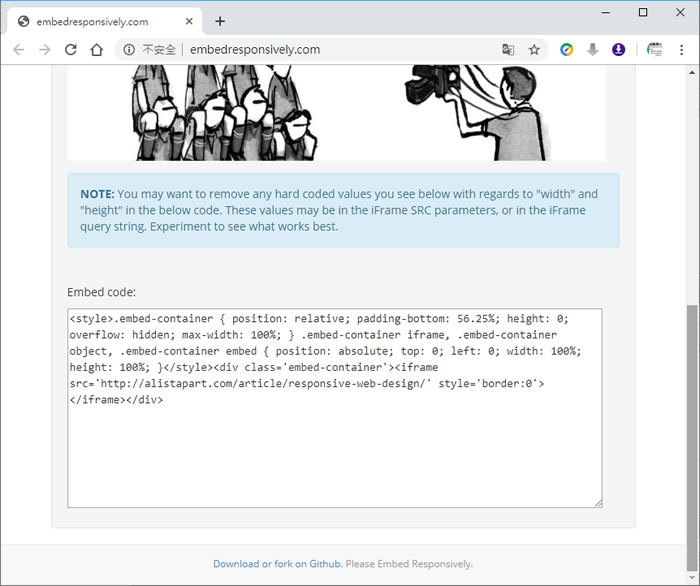This screenshot has width=700, height=586.
Task: Open the Download or fork on Github link
Action: point(278,564)
